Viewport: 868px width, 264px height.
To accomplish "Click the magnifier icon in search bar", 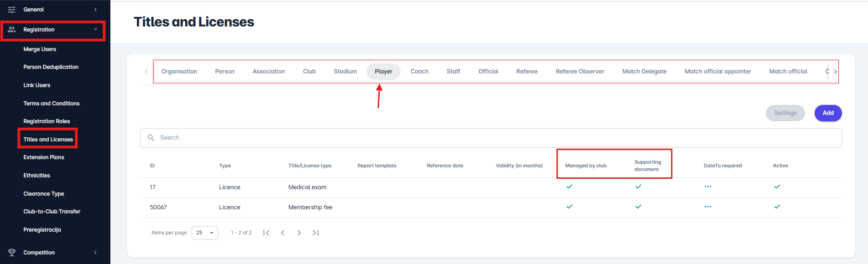I will pos(151,138).
